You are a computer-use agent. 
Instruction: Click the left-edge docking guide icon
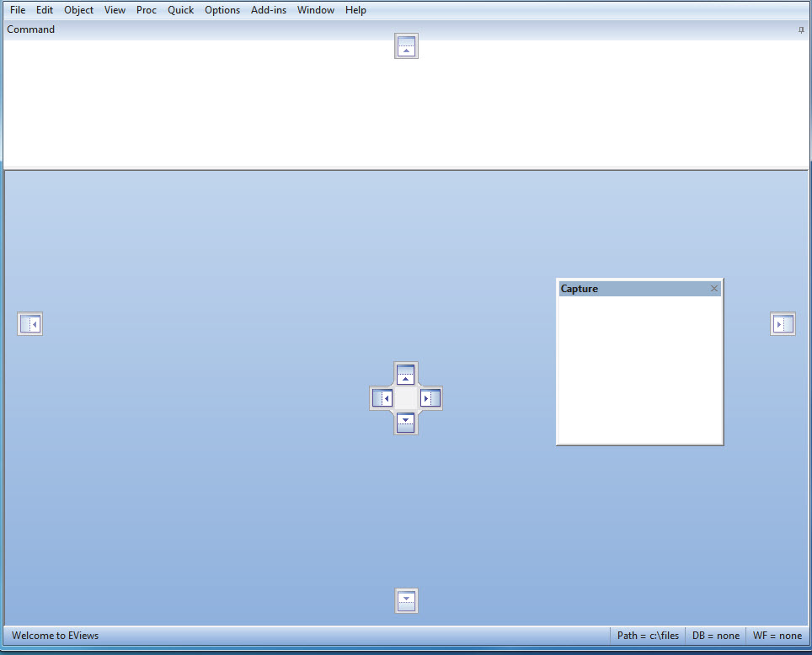pyautogui.click(x=29, y=323)
